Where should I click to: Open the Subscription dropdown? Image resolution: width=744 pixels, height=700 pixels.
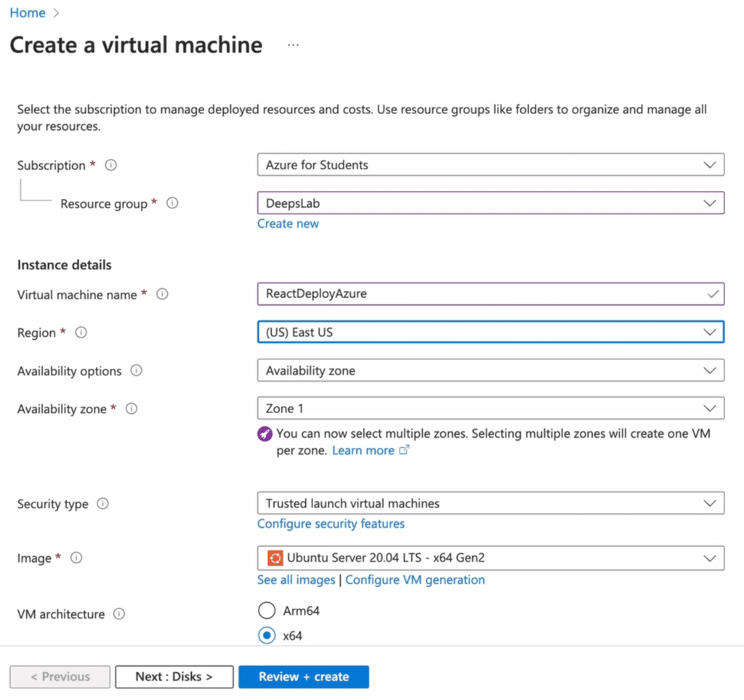490,165
